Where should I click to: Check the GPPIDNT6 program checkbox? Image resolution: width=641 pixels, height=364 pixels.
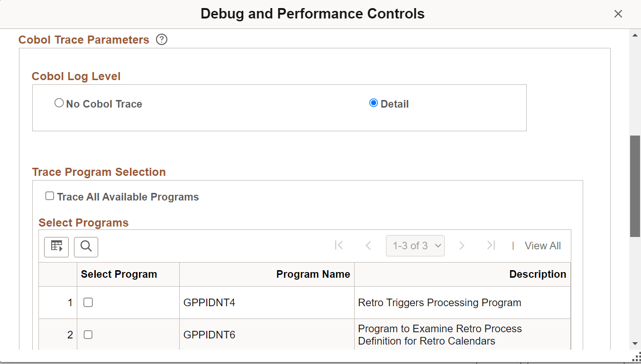pos(88,335)
